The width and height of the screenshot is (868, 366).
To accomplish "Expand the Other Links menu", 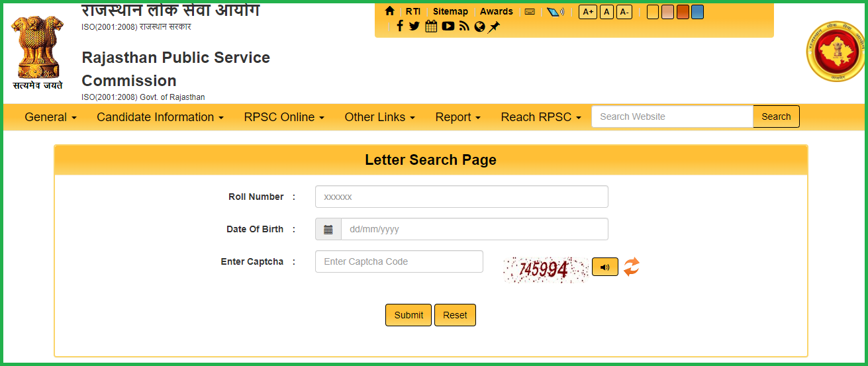I will 380,117.
